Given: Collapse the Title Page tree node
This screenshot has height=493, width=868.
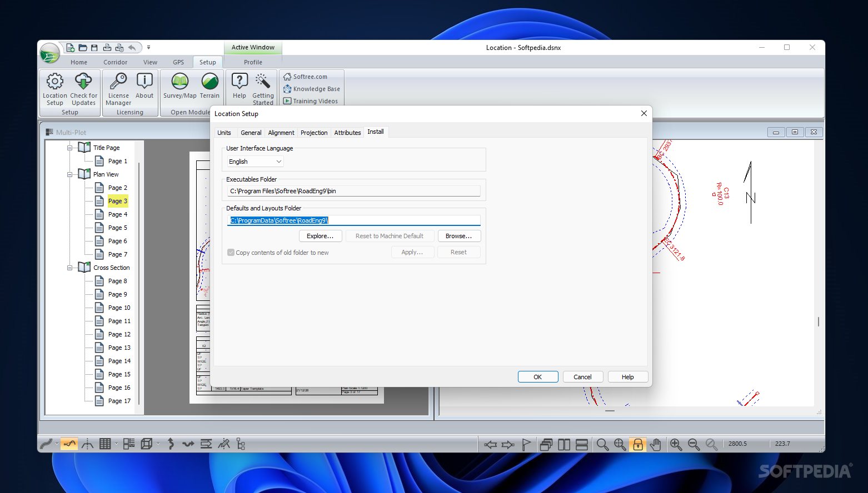Looking at the screenshot, I should click(70, 148).
